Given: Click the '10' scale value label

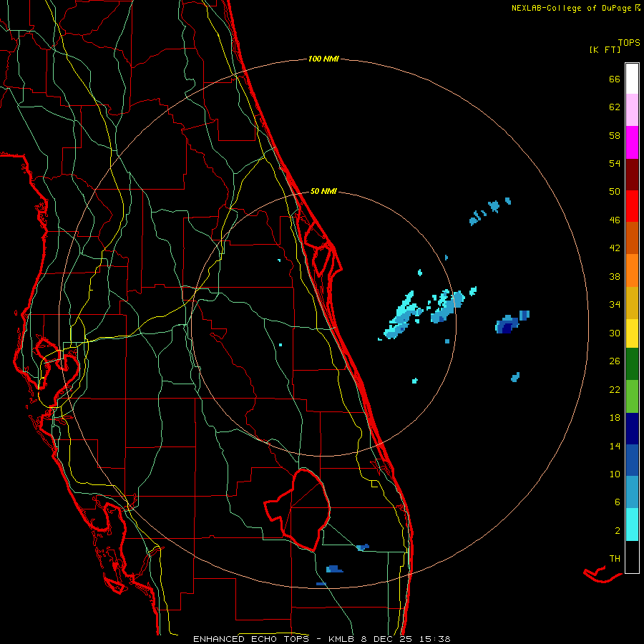Looking at the screenshot, I should coord(615,474).
